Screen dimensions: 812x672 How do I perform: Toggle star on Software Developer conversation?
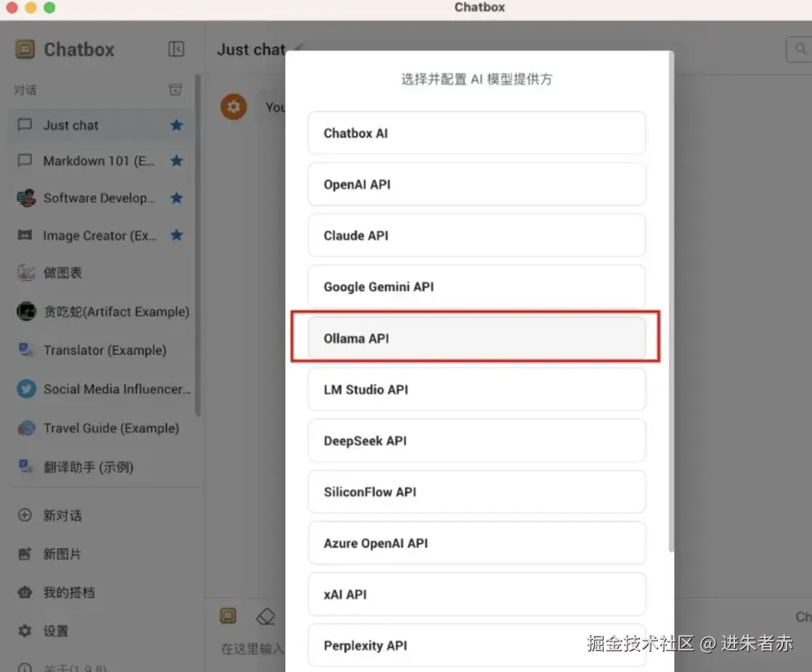click(177, 198)
